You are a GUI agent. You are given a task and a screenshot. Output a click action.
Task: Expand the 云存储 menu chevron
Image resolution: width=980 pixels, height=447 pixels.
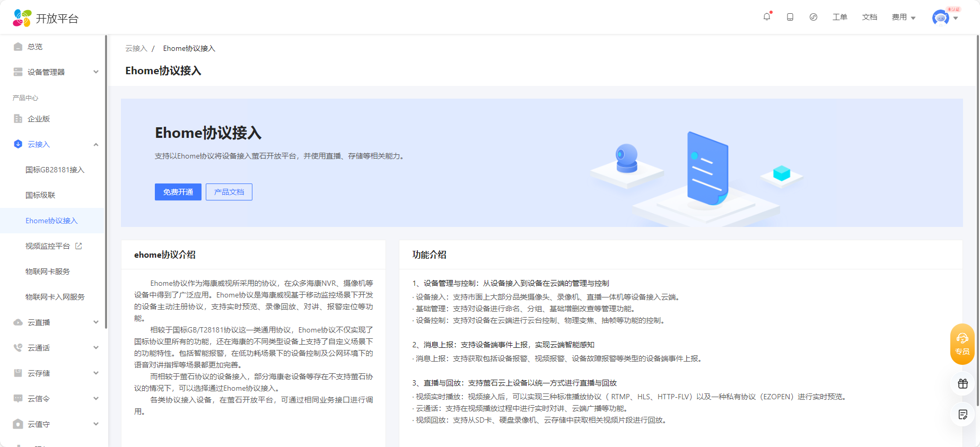pos(96,373)
